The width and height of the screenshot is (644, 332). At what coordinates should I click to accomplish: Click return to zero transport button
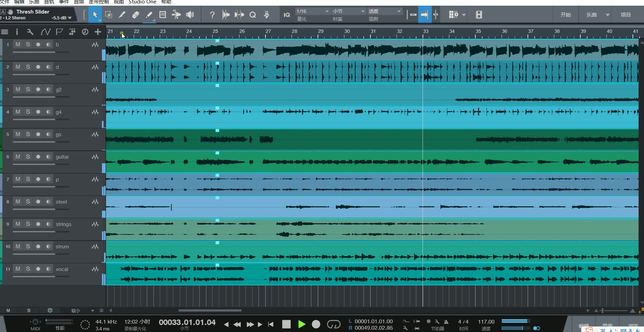271,324
